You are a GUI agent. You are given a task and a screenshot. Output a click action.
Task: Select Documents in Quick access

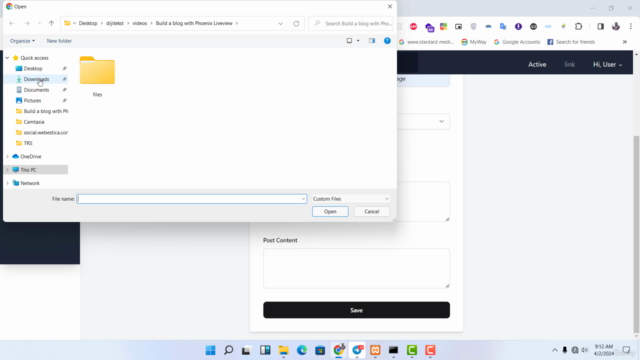pos(36,90)
